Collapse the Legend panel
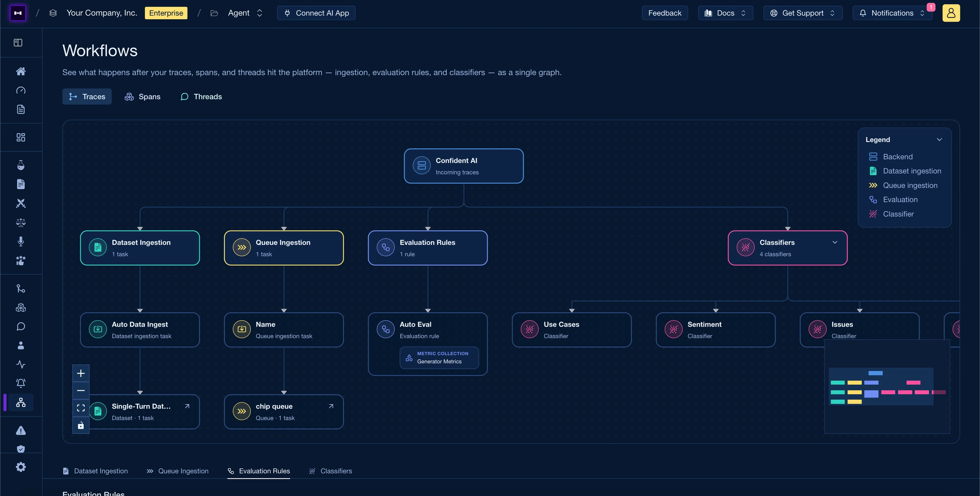This screenshot has width=980, height=496. click(x=940, y=140)
